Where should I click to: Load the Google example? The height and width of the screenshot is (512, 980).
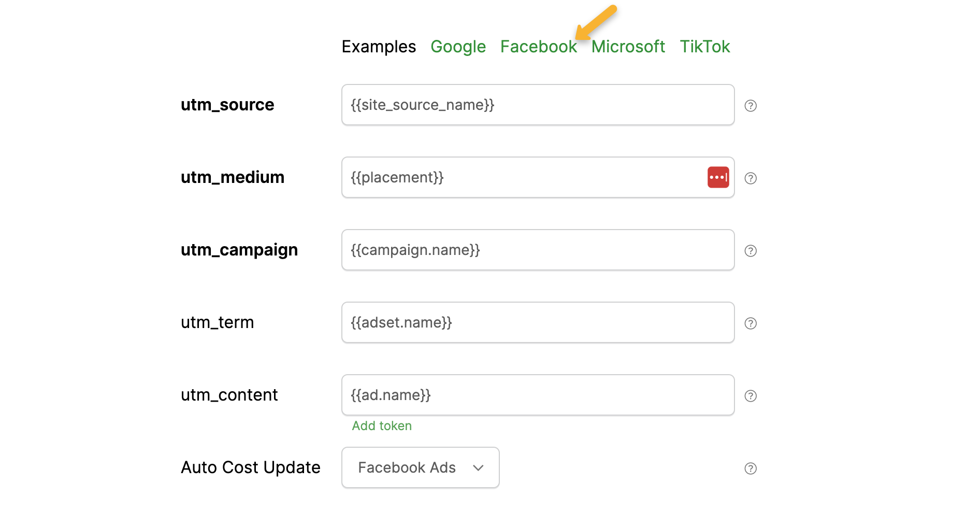(458, 47)
